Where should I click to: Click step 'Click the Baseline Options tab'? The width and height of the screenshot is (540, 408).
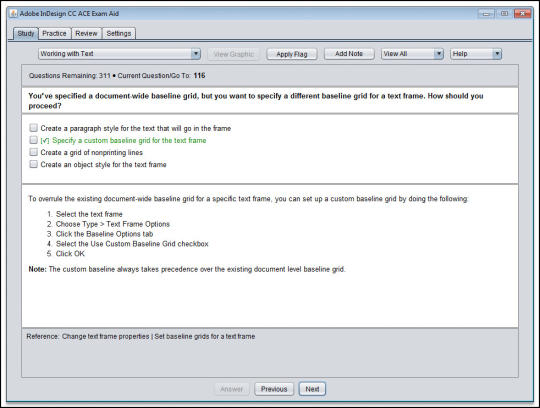pos(104,234)
